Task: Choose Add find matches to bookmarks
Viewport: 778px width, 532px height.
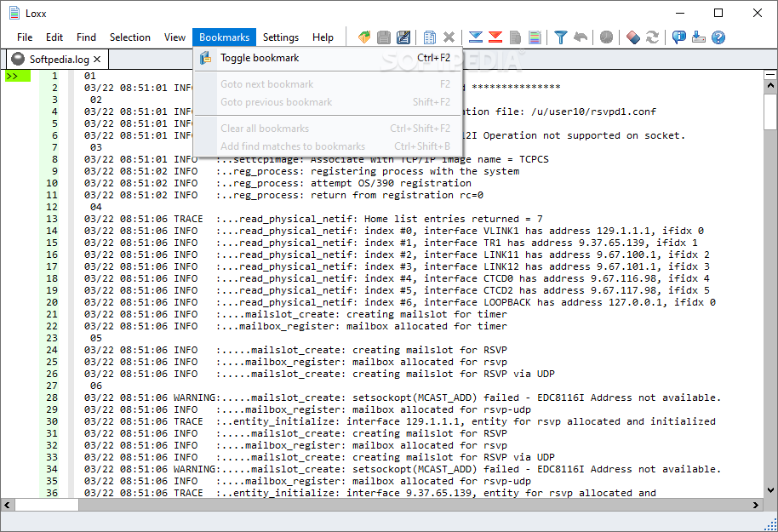Action: click(x=328, y=146)
